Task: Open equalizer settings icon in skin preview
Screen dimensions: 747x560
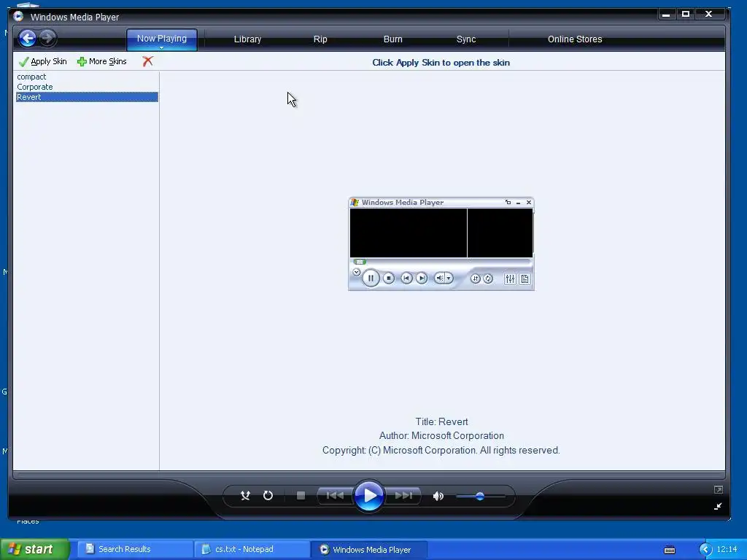Action: [510, 279]
